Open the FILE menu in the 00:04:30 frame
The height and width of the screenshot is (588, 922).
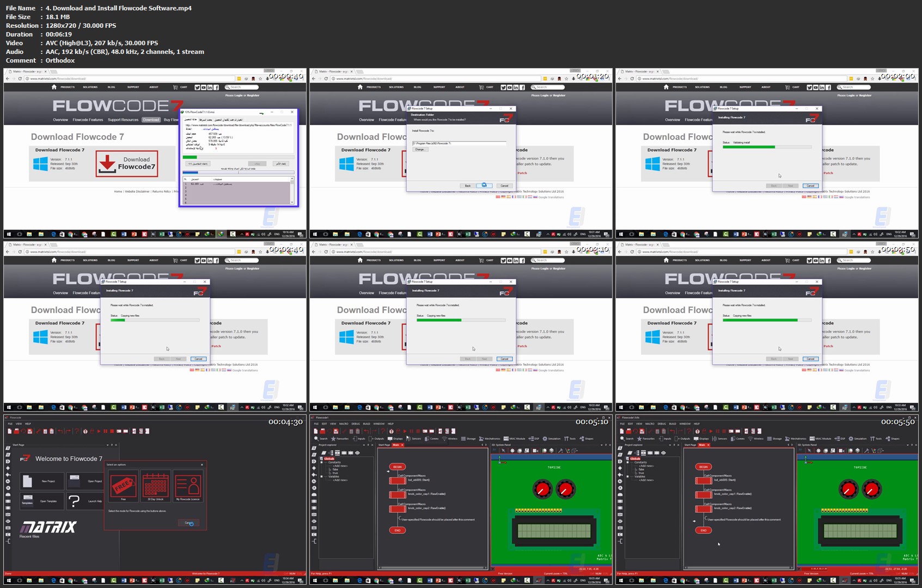coord(10,424)
